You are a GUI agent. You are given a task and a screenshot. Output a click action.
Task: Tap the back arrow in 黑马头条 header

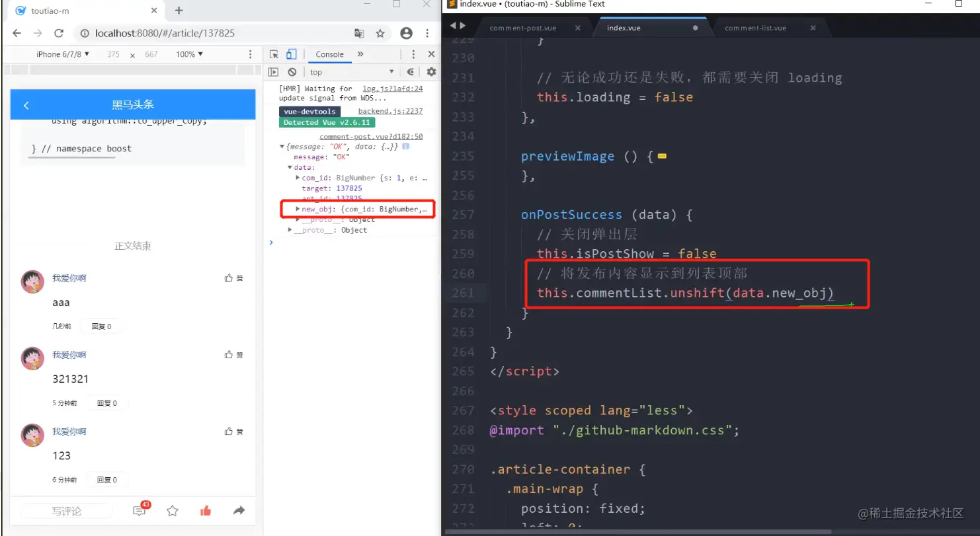click(26, 105)
